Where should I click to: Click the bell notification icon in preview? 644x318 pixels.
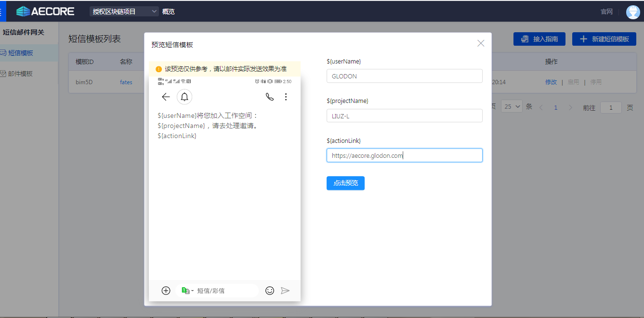[x=184, y=97]
